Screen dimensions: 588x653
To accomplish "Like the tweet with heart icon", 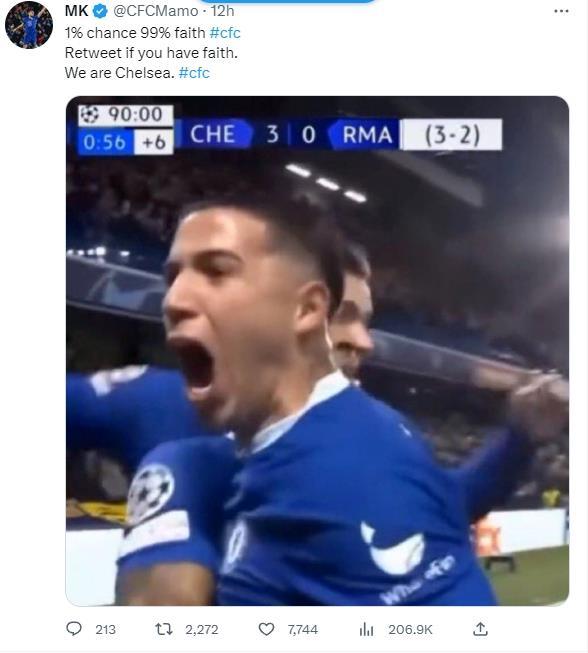I will point(267,629).
